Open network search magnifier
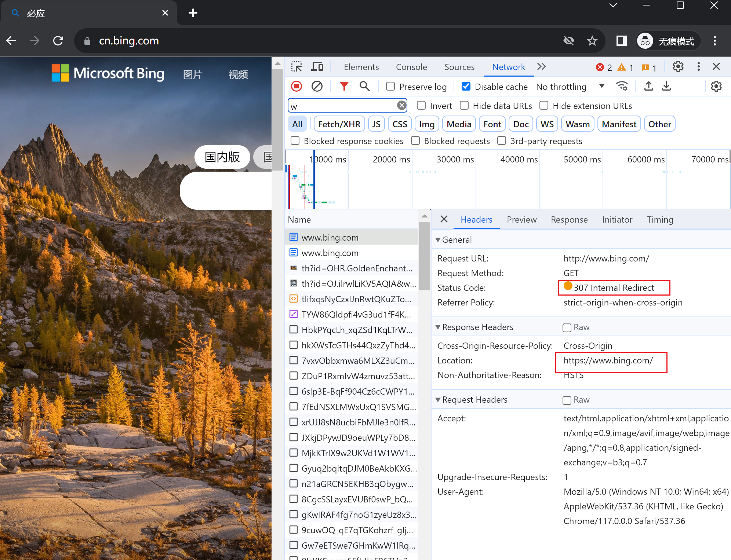731x560 pixels. click(x=364, y=87)
